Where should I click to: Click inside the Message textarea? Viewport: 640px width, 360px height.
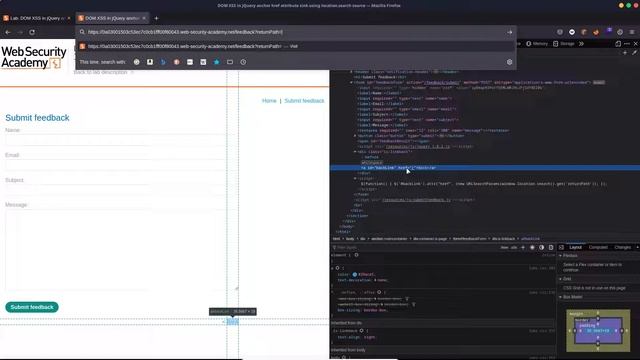(122, 250)
